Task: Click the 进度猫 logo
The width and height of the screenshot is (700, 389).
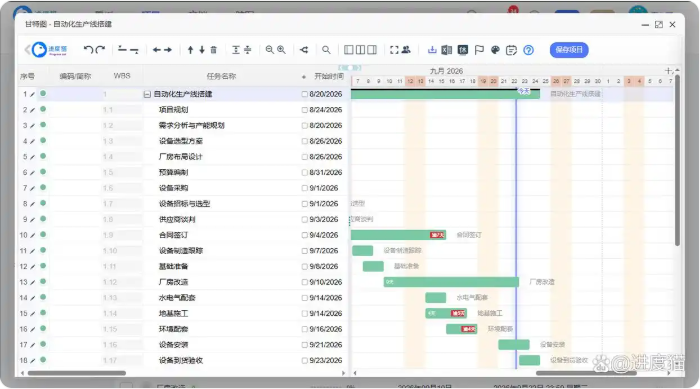Action: tap(50, 50)
